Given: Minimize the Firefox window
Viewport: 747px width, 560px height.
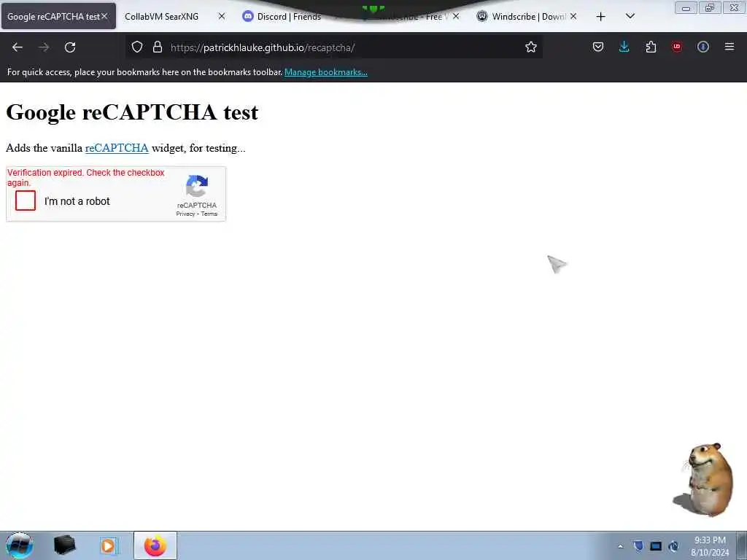Looking at the screenshot, I should [686, 8].
